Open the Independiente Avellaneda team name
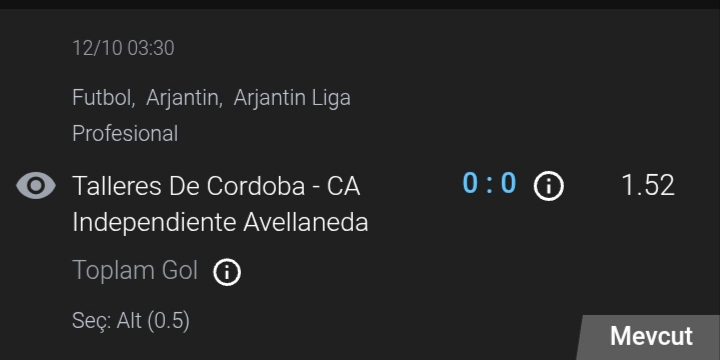The image size is (720, 360). (x=220, y=223)
